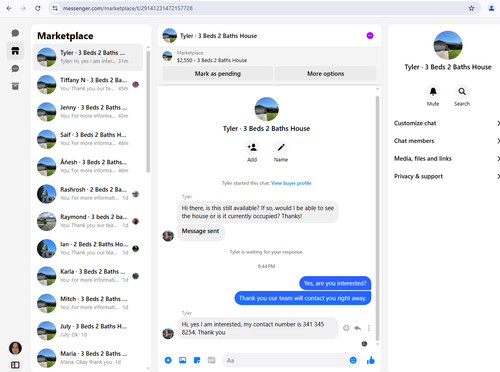The width and height of the screenshot is (500, 372).
Task: Open Añesh conversation in the list
Action: coord(88,166)
